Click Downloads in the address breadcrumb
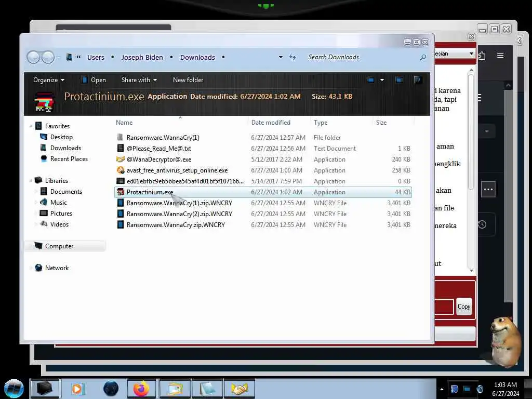This screenshot has height=399, width=532. 197,57
